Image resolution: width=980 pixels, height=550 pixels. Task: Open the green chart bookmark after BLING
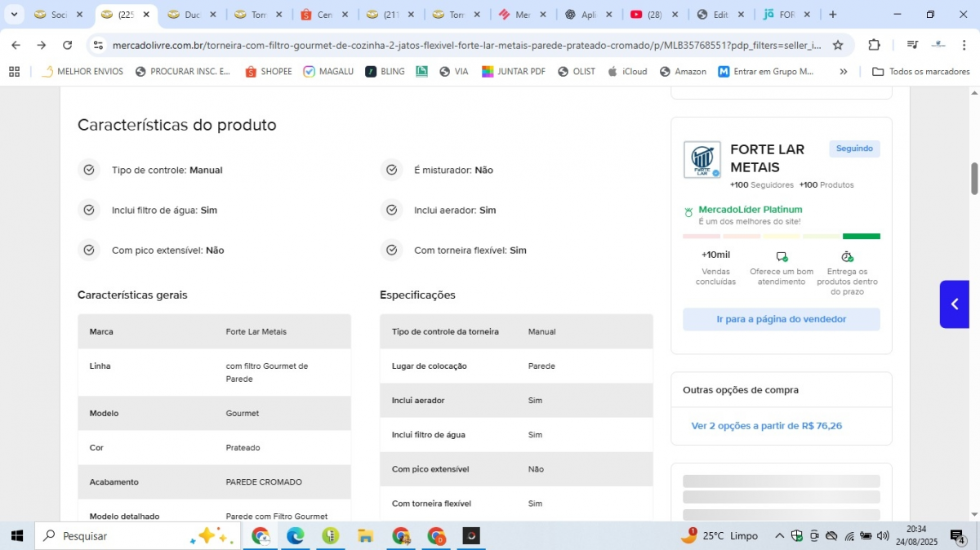[x=421, y=72]
